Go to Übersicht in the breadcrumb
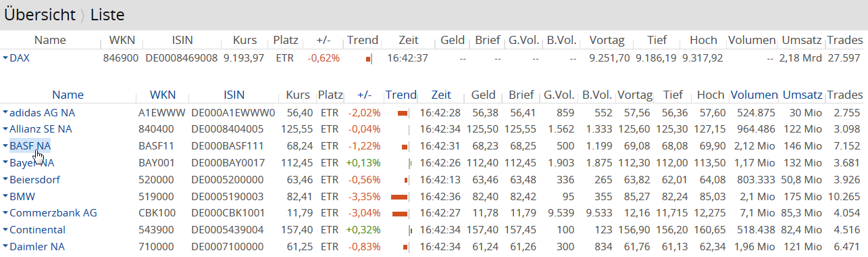This screenshot has height=257, width=868. pos(39,14)
